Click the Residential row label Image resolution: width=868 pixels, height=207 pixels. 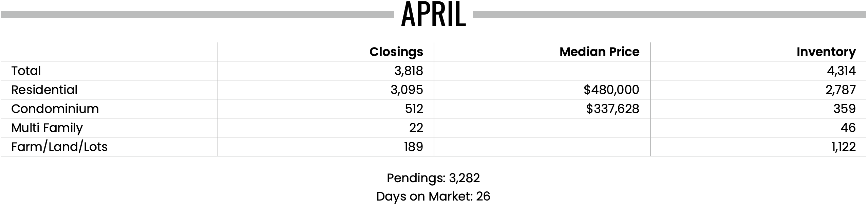click(x=44, y=90)
